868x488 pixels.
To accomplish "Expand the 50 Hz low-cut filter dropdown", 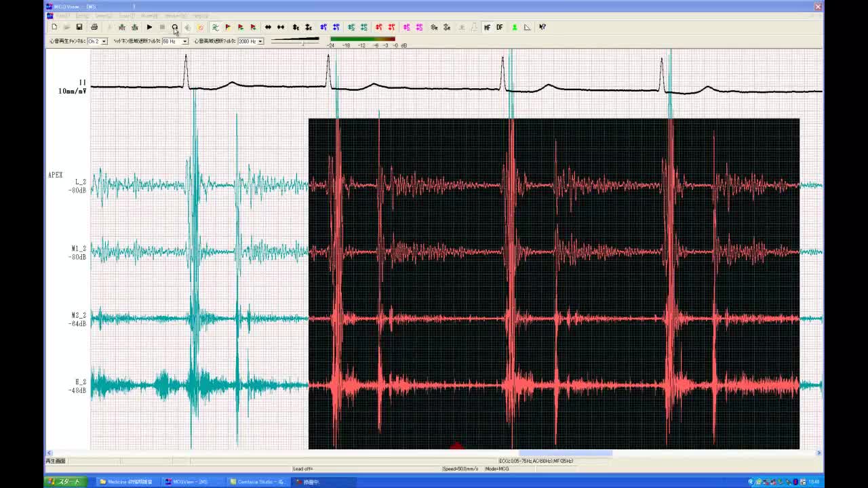I will (x=184, y=41).
